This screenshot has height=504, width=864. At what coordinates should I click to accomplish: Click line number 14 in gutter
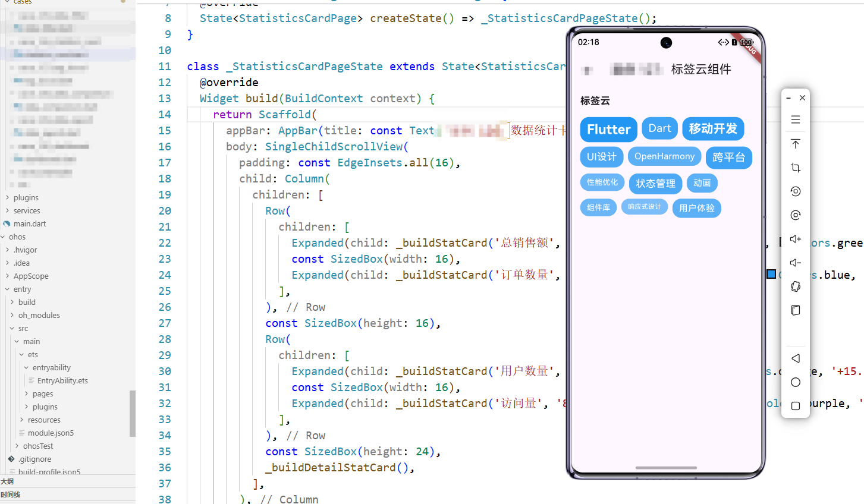pos(165,114)
